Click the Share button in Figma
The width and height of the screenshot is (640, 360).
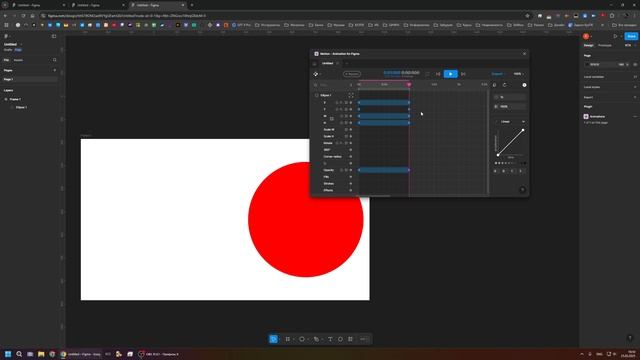tap(631, 36)
